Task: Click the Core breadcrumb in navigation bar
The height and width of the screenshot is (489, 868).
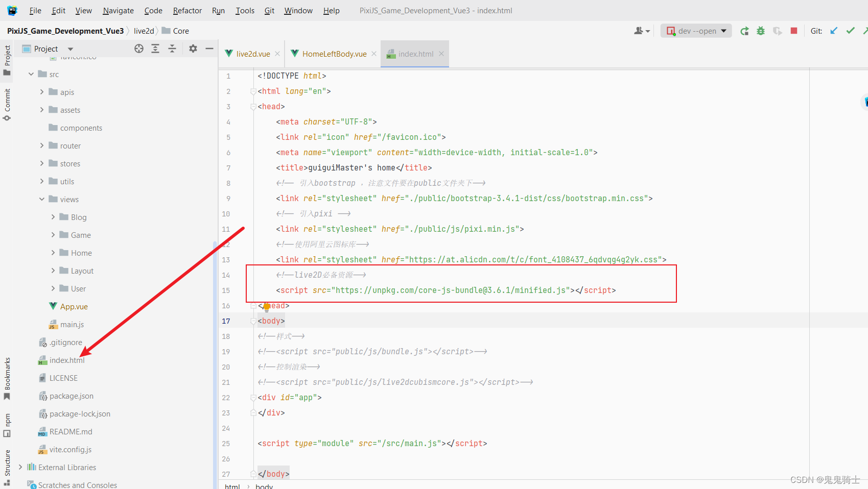Action: [x=175, y=31]
